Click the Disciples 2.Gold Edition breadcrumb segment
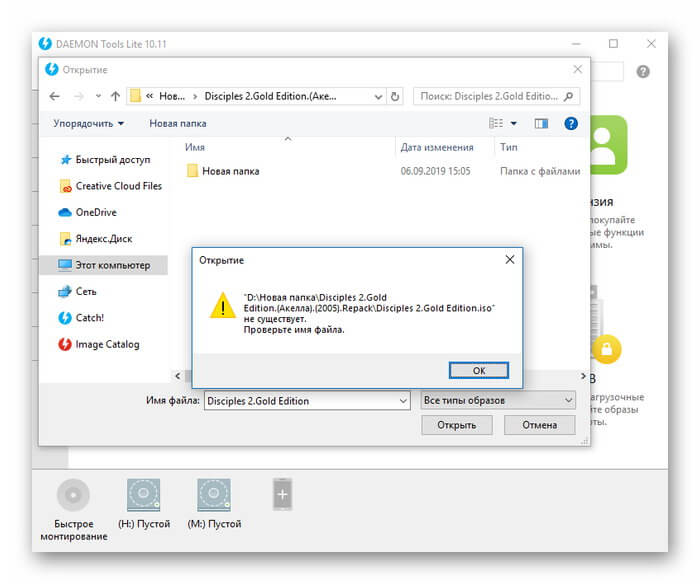The image size is (700, 584). [x=270, y=96]
